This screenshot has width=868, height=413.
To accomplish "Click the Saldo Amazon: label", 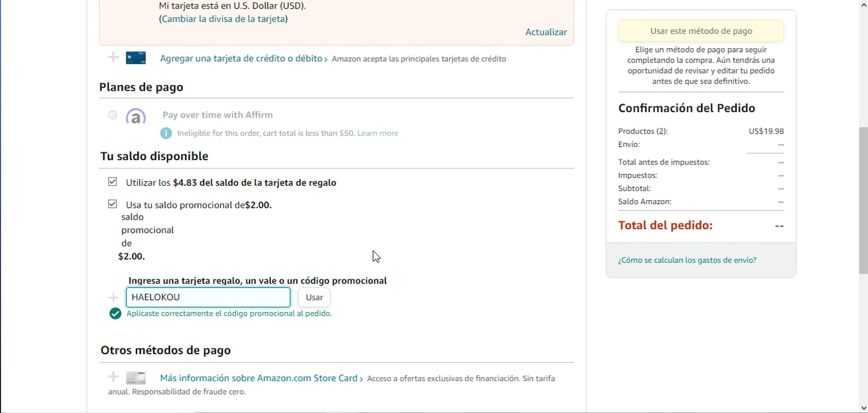I will [x=645, y=202].
